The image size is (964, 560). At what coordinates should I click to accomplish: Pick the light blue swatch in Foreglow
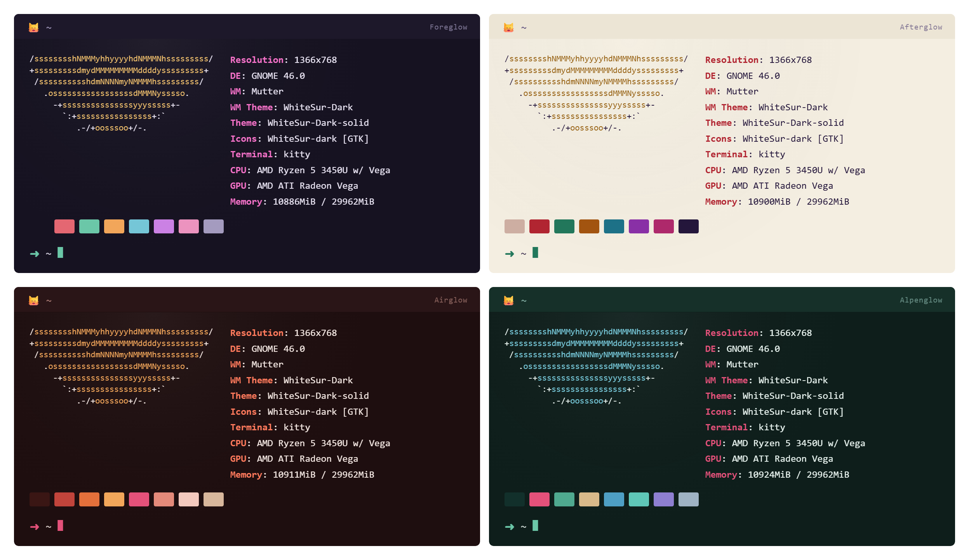(x=139, y=226)
